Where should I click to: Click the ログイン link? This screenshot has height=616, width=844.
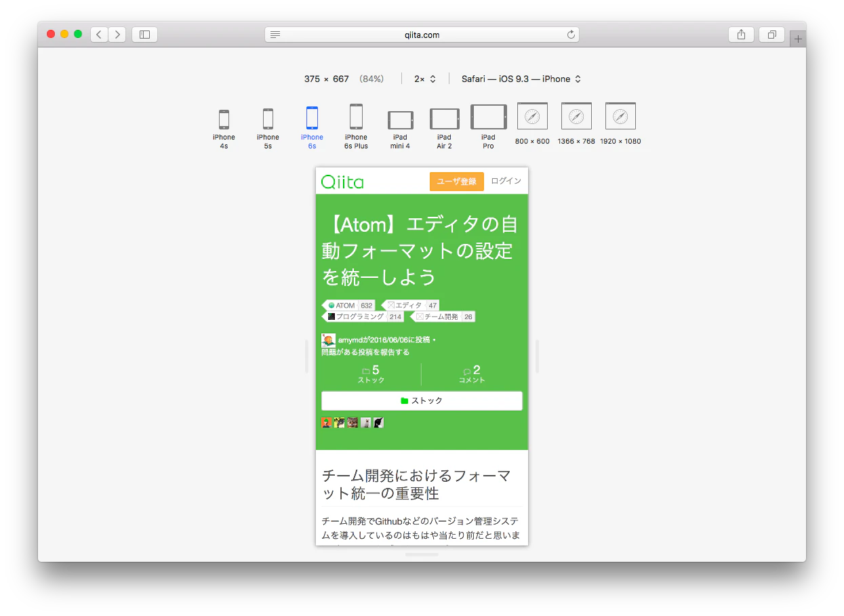click(506, 181)
